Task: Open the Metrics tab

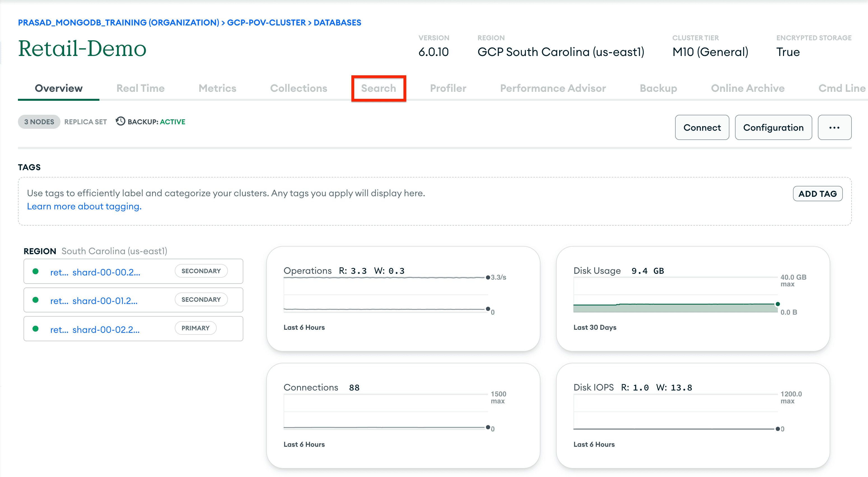Action: coord(217,88)
